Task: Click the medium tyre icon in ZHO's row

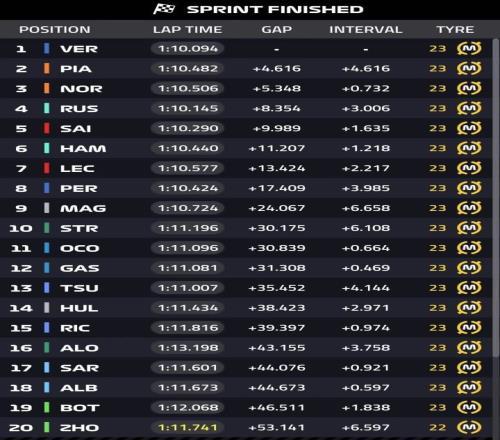Action: (x=469, y=427)
